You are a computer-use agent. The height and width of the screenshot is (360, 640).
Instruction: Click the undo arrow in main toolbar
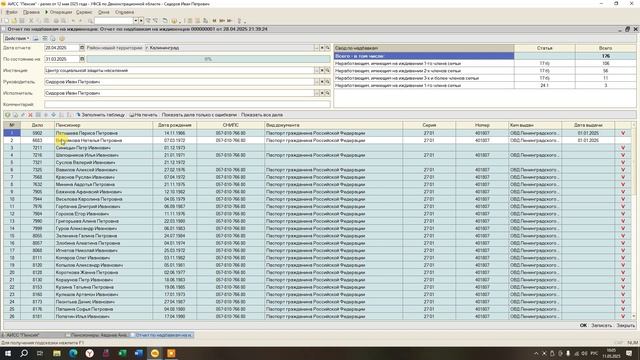(73, 20)
